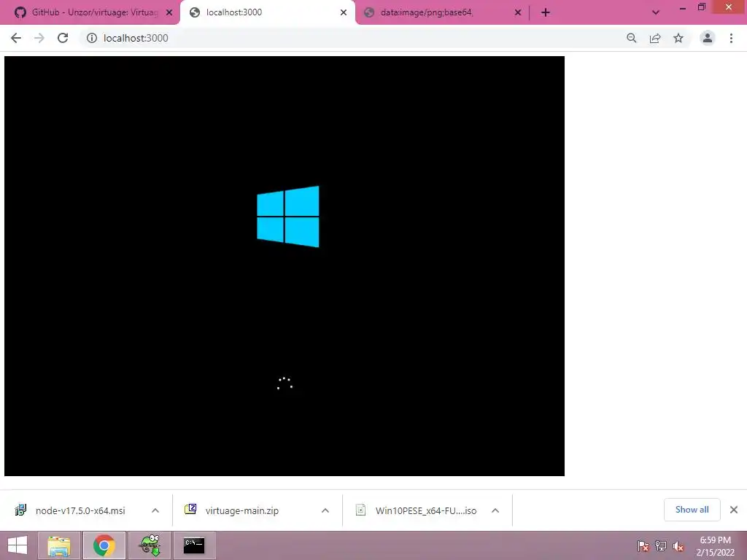
Task: Select the localhost:3000 browser tab
Action: 267,12
